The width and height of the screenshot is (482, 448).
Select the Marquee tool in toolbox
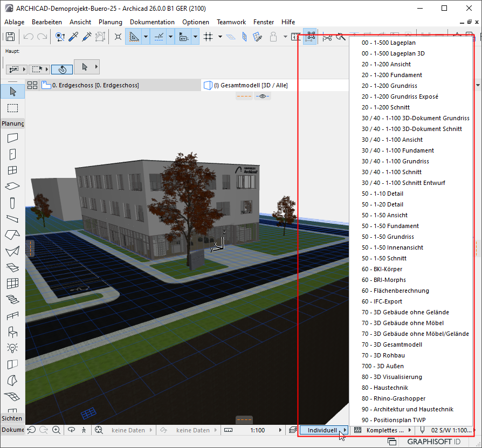pos(13,108)
